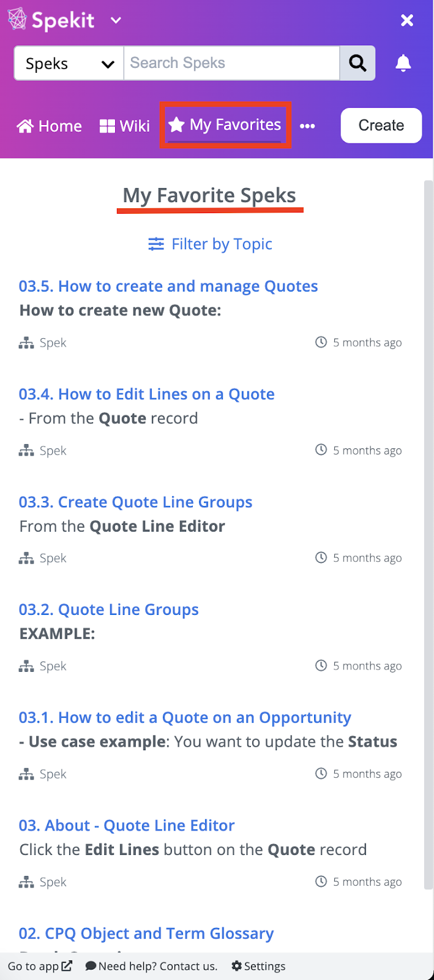This screenshot has height=980, width=434.
Task: Open Settings in the footer
Action: (258, 966)
